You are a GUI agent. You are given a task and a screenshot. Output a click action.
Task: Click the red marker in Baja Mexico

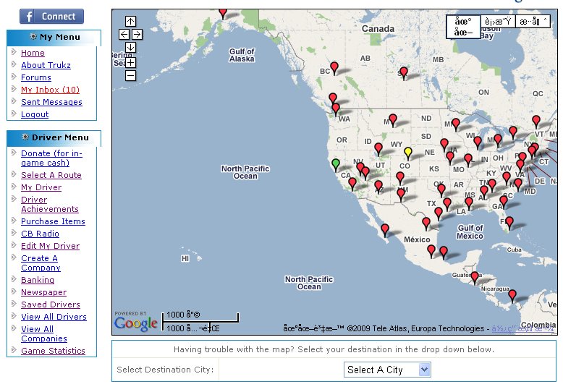(x=385, y=230)
